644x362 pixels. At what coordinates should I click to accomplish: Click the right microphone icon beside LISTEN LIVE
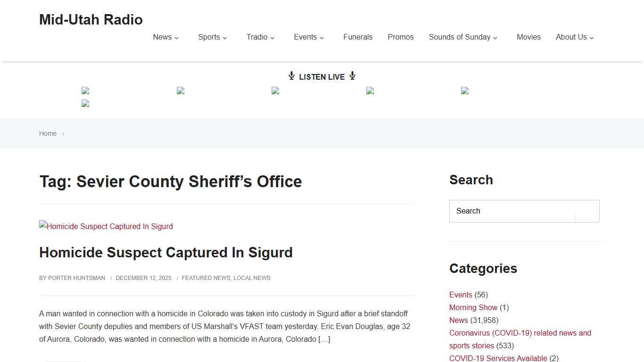pyautogui.click(x=352, y=75)
